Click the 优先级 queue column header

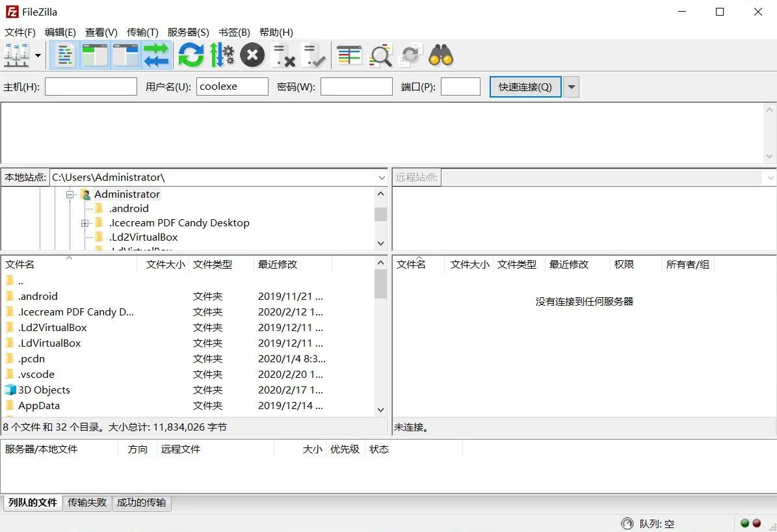pyautogui.click(x=345, y=449)
